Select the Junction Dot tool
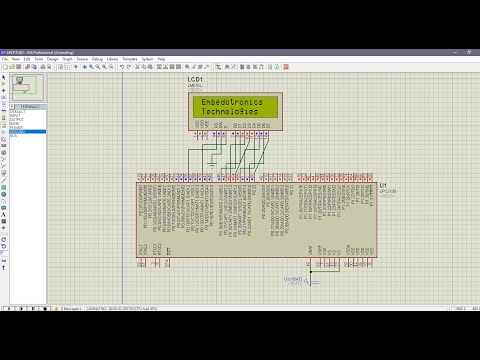Viewport: 480px width, 360px height. (4, 91)
